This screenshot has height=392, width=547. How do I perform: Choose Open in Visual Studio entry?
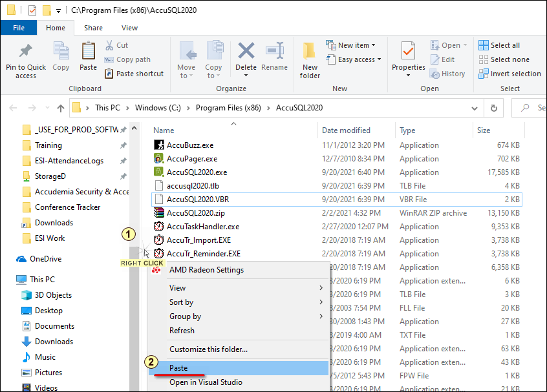(x=239, y=382)
